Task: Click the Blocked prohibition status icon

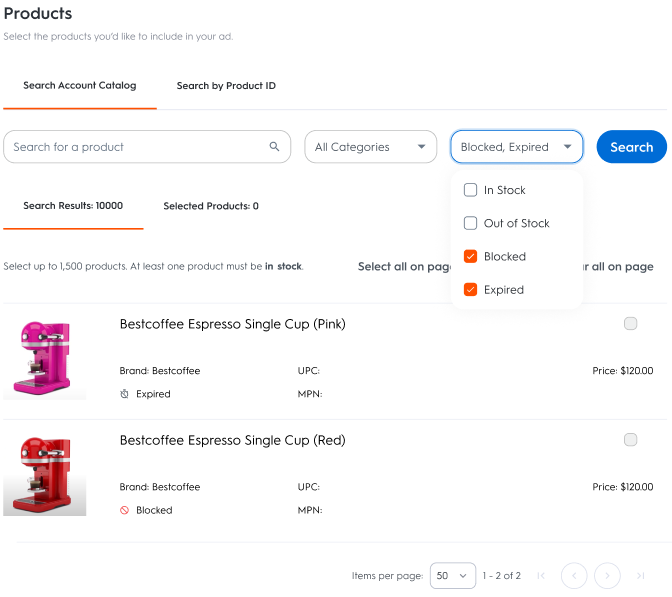Action: 125,510
